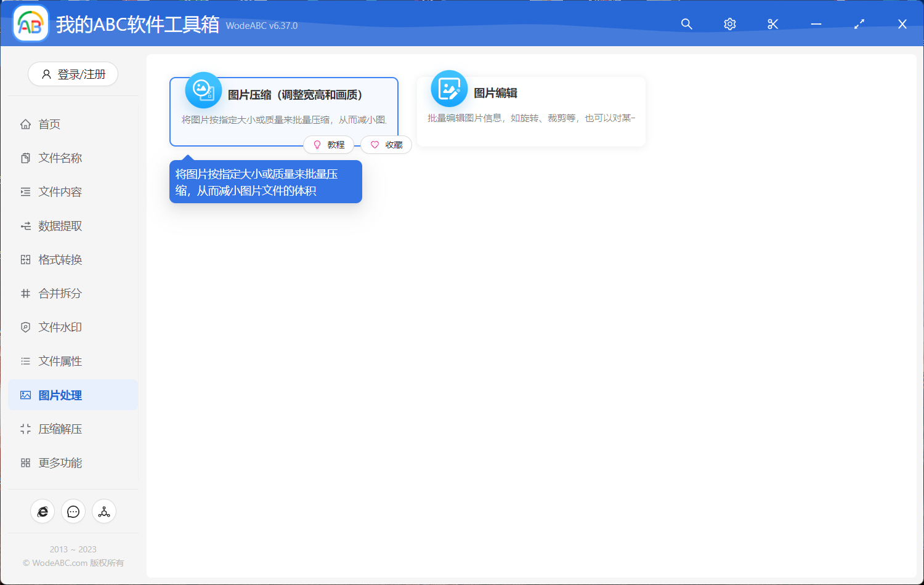Click the search magnifier in the title bar
Viewport: 924px width, 585px height.
686,24
